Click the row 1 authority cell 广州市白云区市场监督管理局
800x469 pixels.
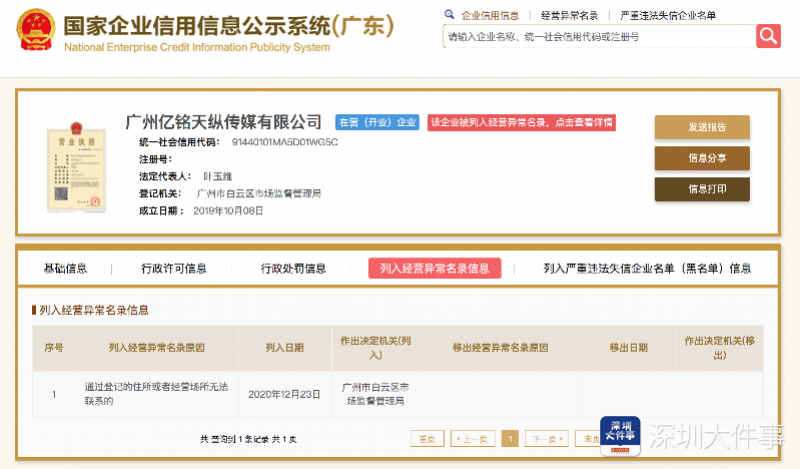pos(376,394)
